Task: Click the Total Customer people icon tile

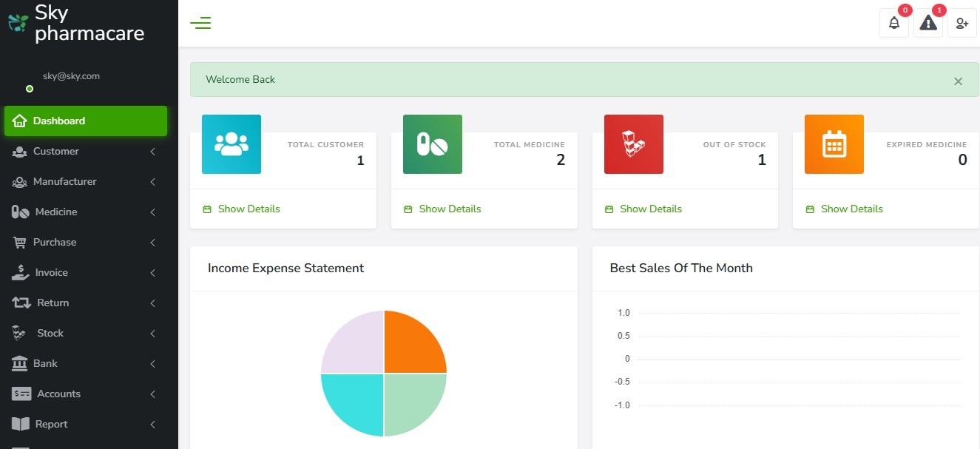Action: [232, 144]
